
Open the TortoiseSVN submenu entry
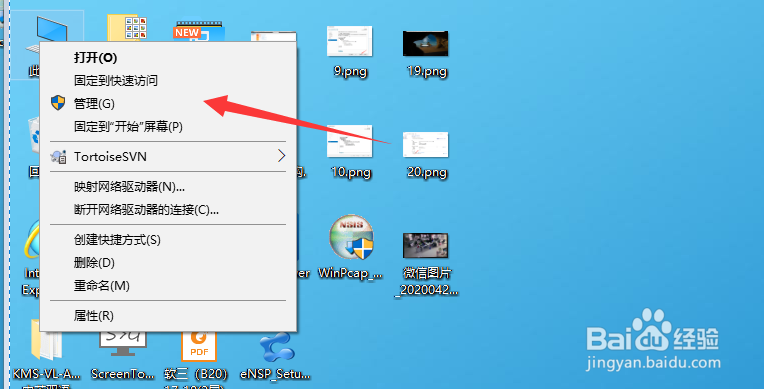[x=168, y=156]
